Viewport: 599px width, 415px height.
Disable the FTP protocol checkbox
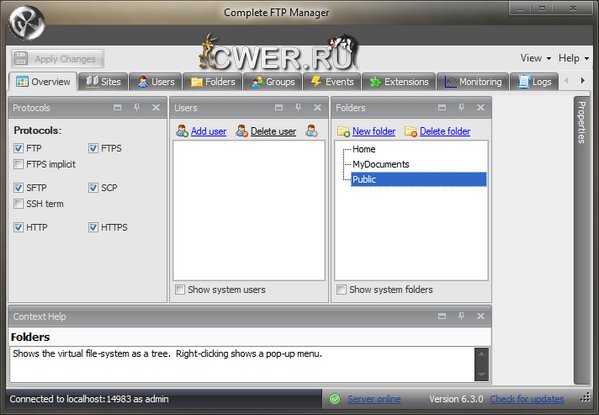coord(18,148)
